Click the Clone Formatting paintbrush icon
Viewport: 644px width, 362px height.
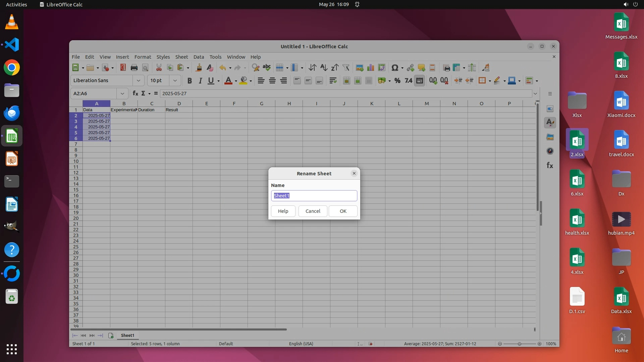[x=199, y=68]
